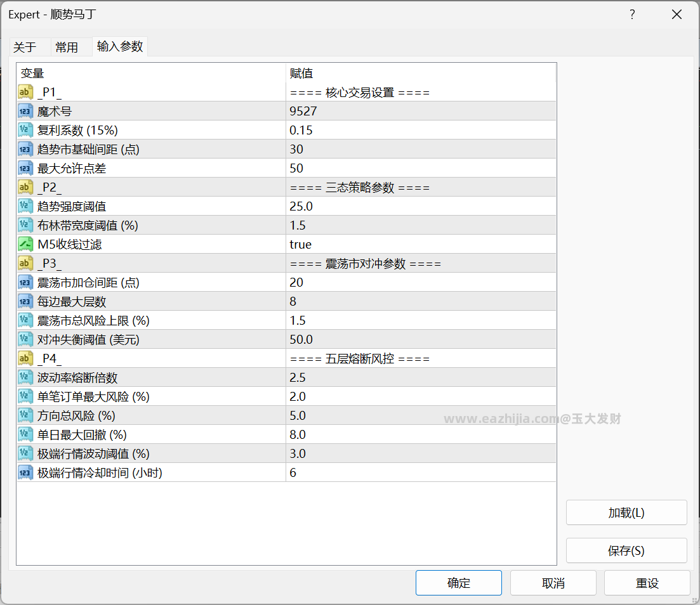The width and height of the screenshot is (700, 605).
Task: Select the 震荡市对冲参数 value cell
Action: [x=421, y=263]
